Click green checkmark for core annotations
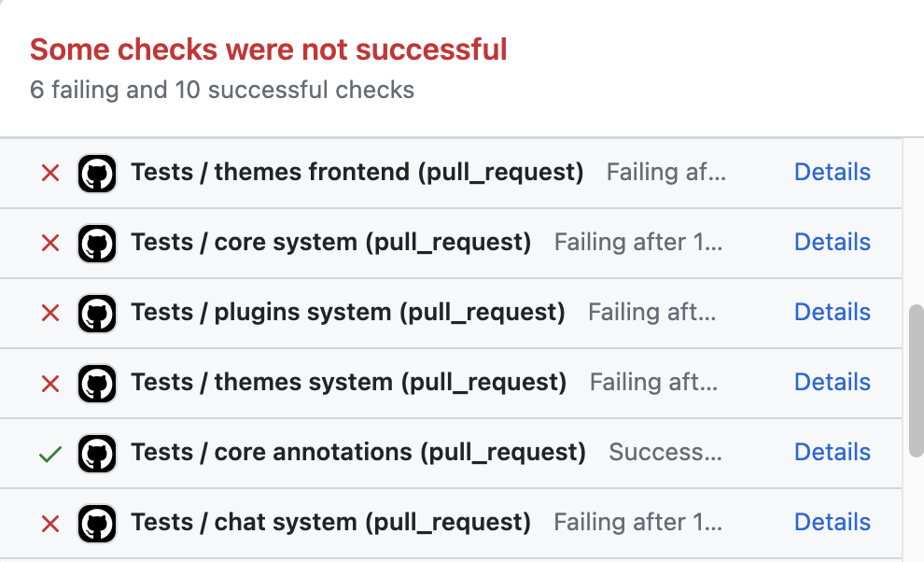Viewport: 924px width, 562px height. coord(50,454)
